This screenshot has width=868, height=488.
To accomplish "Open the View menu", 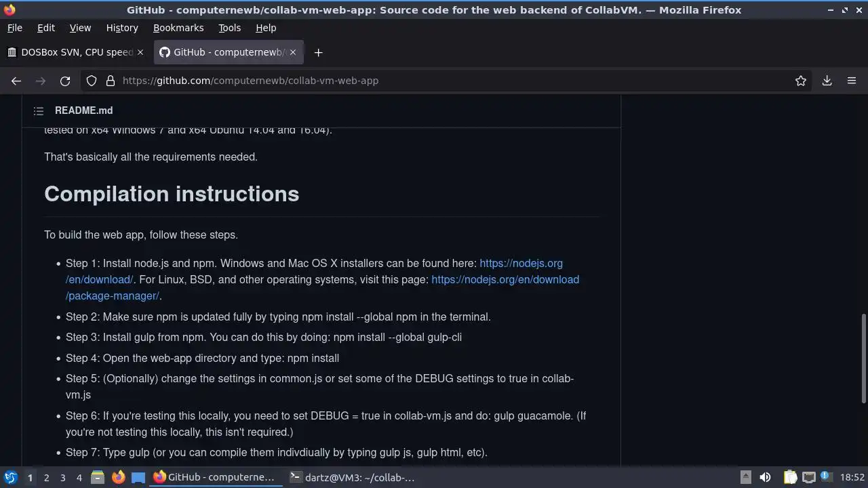I will [x=80, y=28].
